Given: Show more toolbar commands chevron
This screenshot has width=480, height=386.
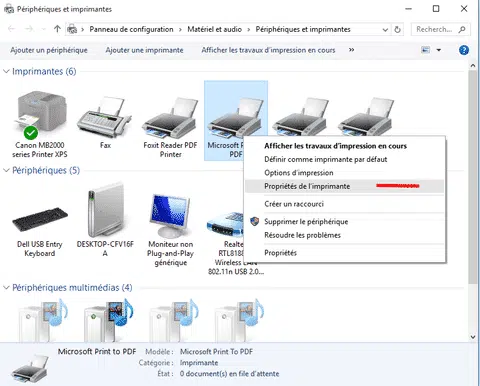Looking at the screenshot, I should click(x=351, y=50).
